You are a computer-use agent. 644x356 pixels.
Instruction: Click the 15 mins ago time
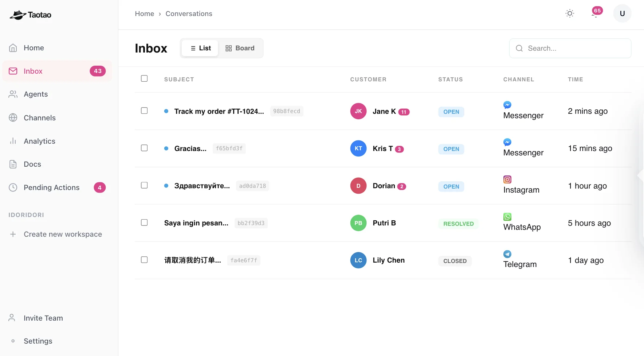590,148
